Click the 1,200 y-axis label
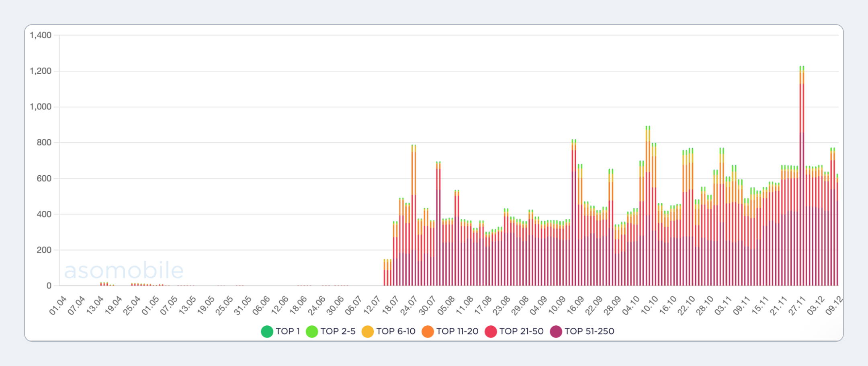 [x=41, y=71]
